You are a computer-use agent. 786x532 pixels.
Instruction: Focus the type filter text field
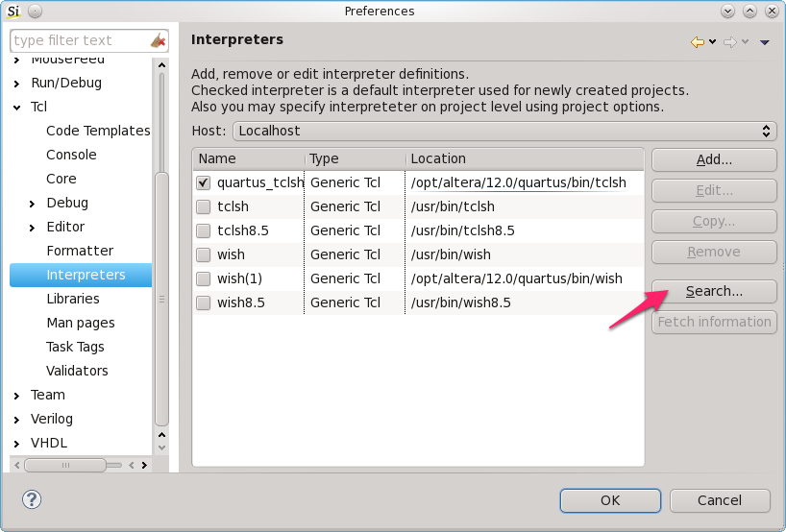80,40
